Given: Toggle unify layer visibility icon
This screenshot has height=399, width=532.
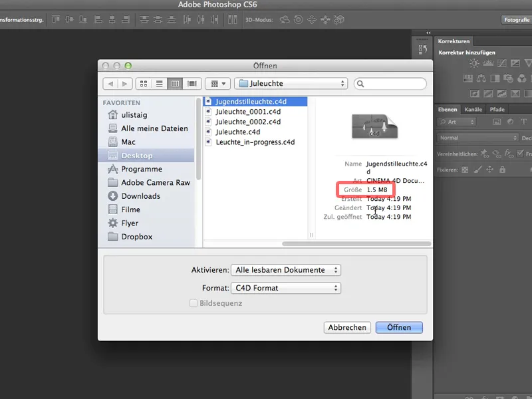Looking at the screenshot, I should pyautogui.click(x=497, y=154).
